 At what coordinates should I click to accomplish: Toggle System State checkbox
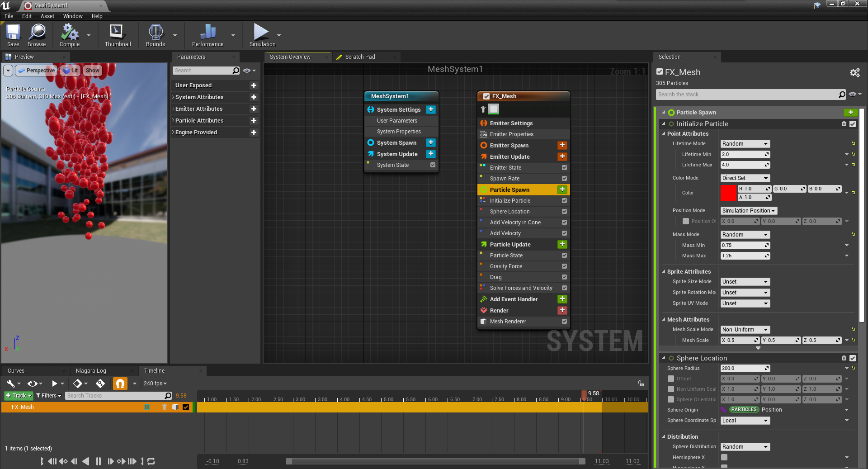433,165
